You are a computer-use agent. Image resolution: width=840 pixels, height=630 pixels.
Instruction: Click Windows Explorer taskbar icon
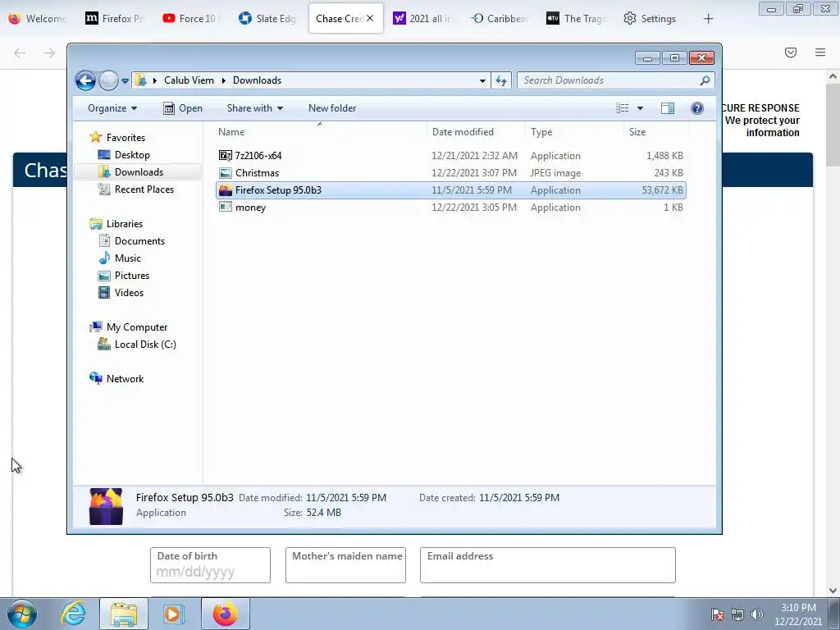124,614
